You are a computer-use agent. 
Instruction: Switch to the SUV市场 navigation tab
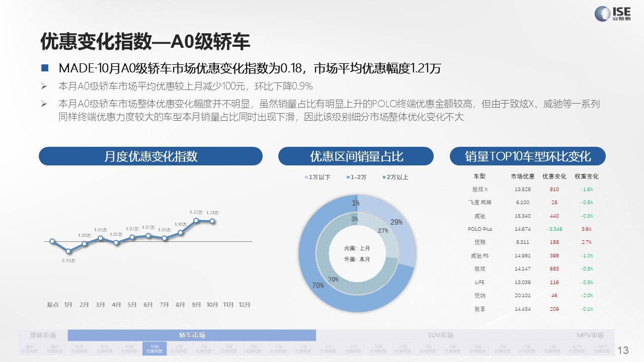(x=439, y=335)
